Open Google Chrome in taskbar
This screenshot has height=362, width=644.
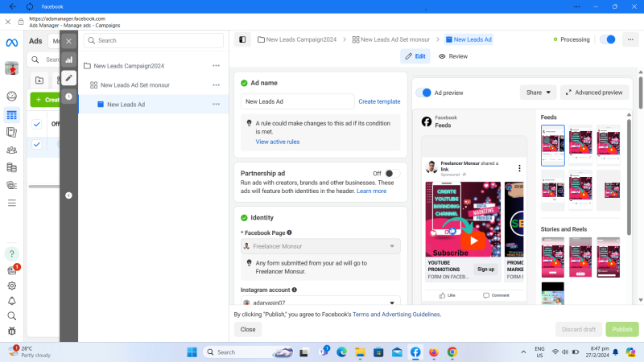(452, 352)
